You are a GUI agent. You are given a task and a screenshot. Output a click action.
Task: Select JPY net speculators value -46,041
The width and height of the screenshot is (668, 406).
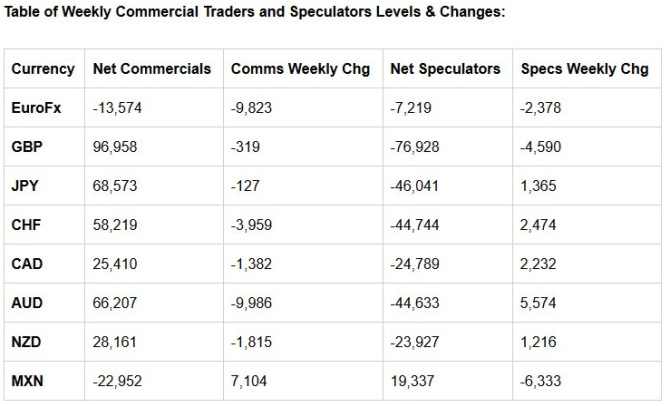click(x=415, y=186)
